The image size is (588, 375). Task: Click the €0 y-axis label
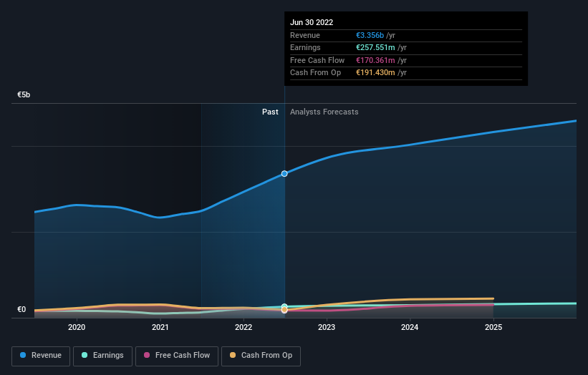[21, 309]
